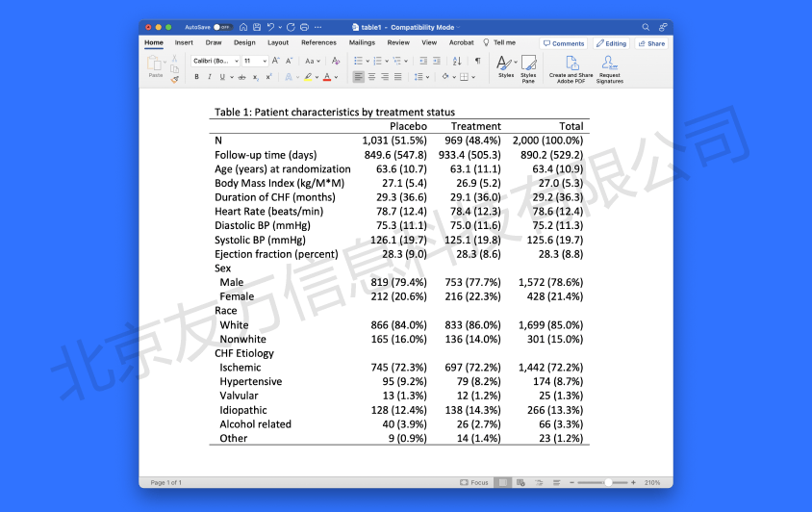Click the align right icon
Screen dimensions: 812x512
(x=385, y=77)
